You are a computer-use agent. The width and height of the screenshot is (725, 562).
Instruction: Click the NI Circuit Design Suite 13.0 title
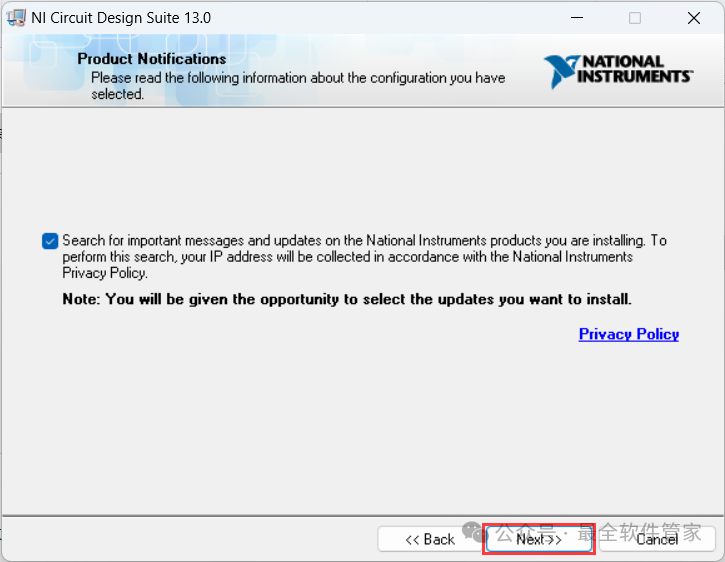(x=121, y=18)
